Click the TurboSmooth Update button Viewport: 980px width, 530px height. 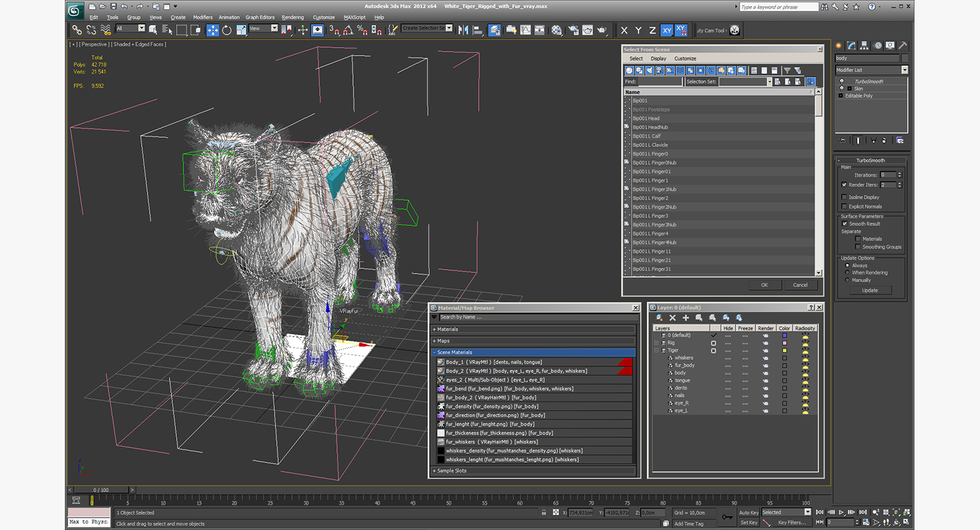[x=869, y=290]
